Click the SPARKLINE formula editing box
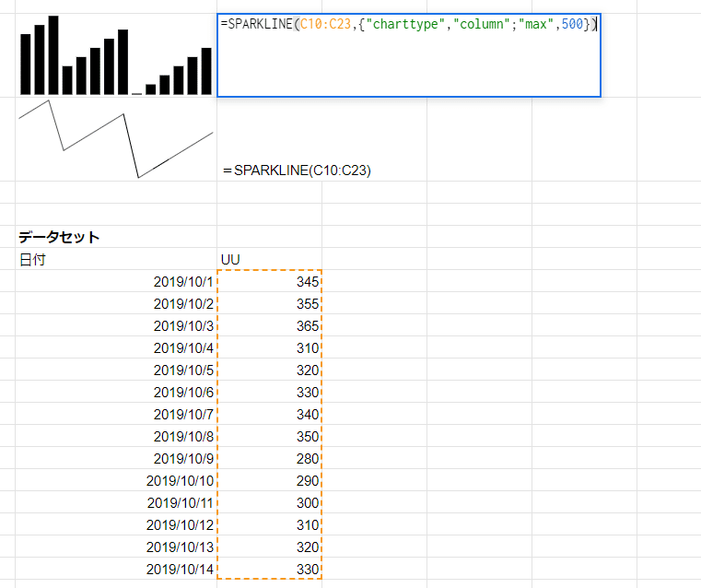This screenshot has width=701, height=588. pos(409,55)
